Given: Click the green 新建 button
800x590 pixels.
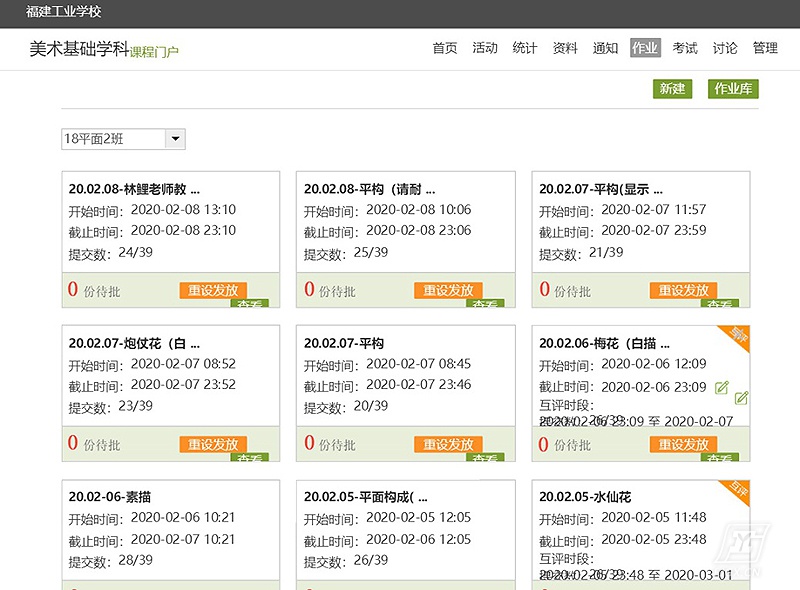Looking at the screenshot, I should (672, 89).
